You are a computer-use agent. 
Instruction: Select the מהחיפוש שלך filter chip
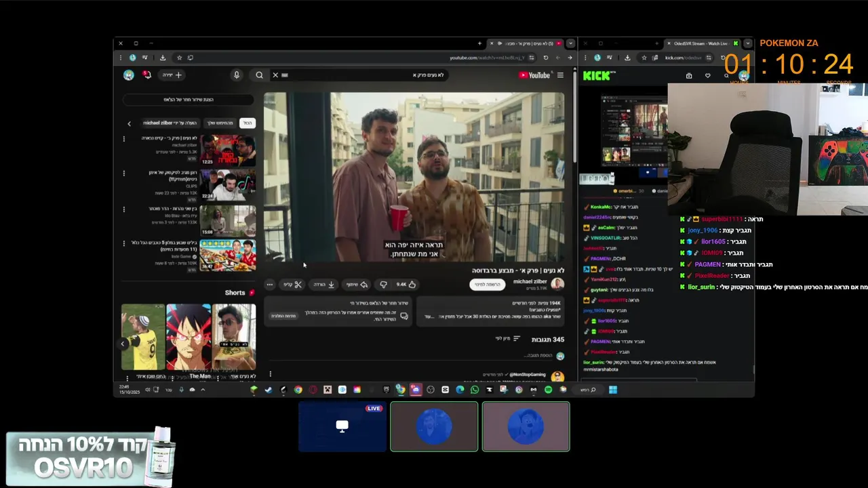pyautogui.click(x=220, y=123)
